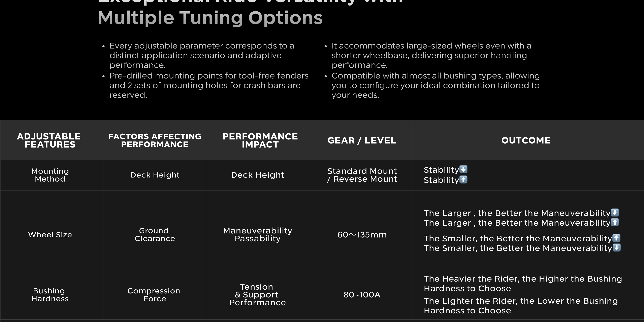
Task: Click the PERFORMANCE IMPACT column header
Action: 260,140
